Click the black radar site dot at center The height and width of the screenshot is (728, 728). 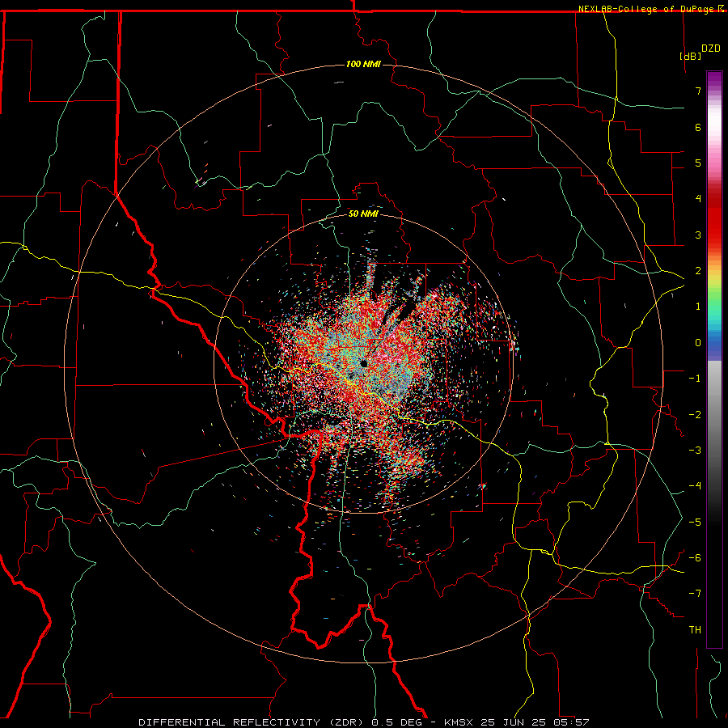(364, 363)
